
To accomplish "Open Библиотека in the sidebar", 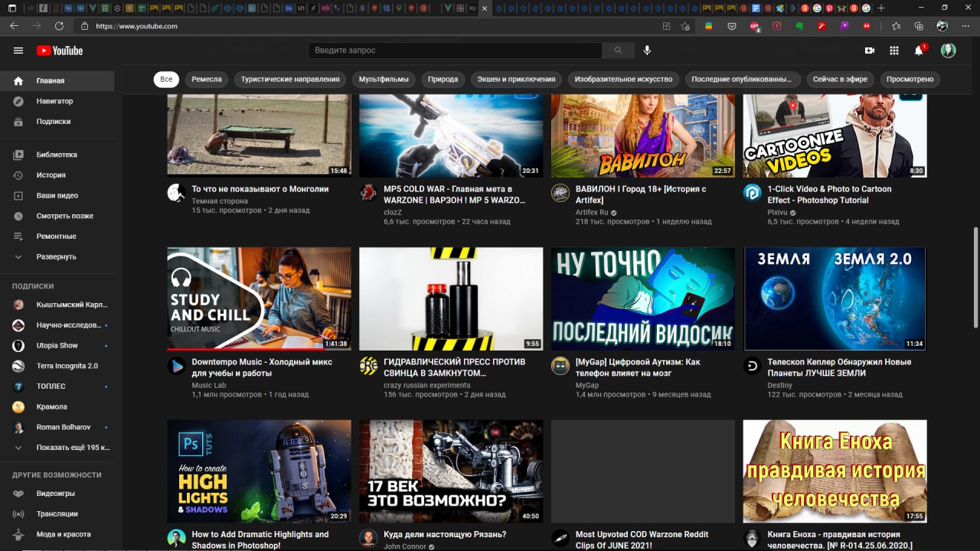I will pyautogui.click(x=57, y=155).
